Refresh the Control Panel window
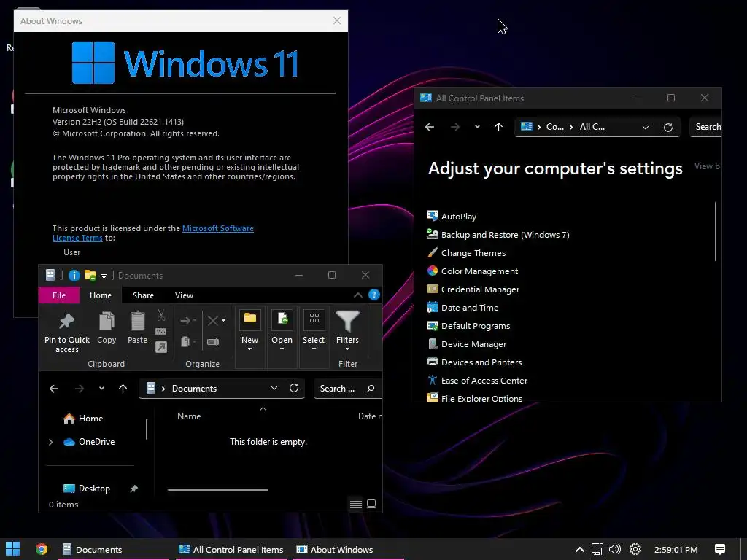The width and height of the screenshot is (747, 560). (x=668, y=127)
